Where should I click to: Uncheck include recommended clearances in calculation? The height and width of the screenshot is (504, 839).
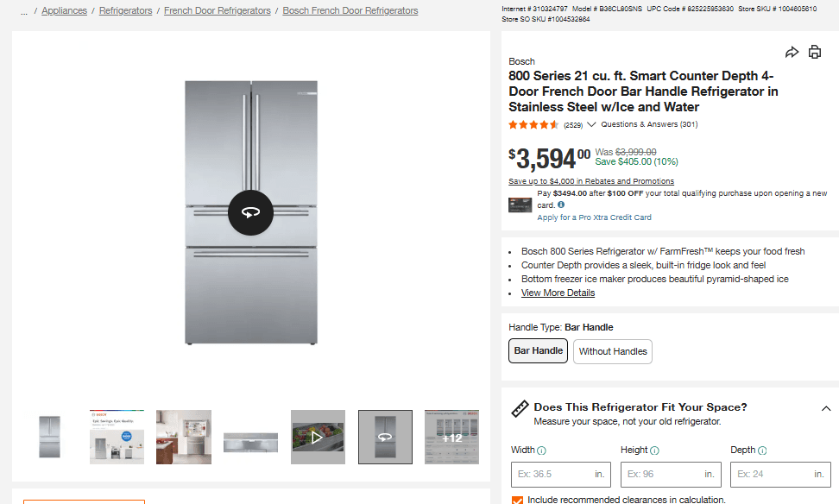point(517,500)
